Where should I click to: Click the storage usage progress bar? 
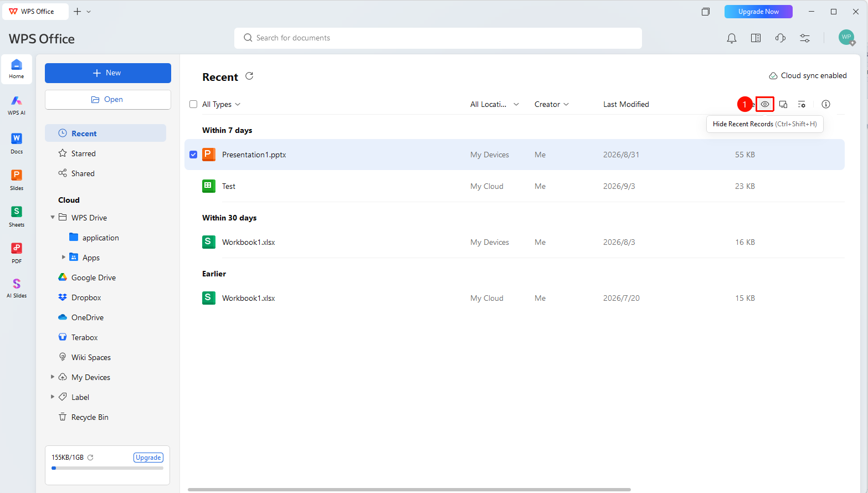107,468
